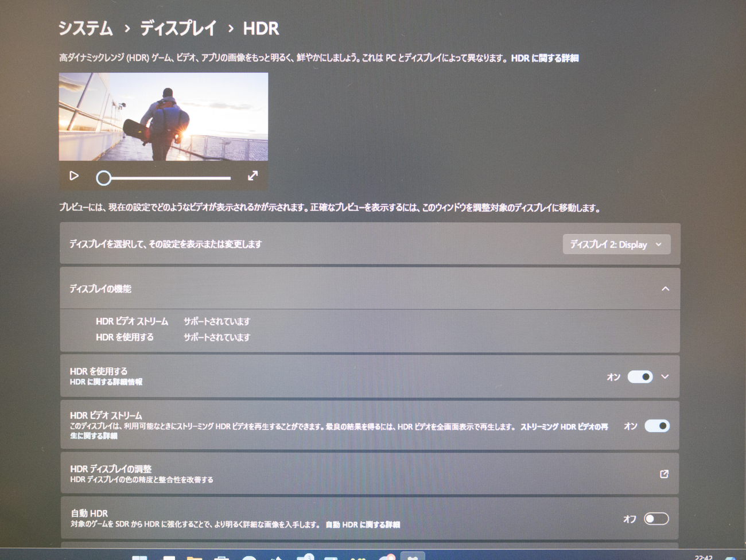Play the HDR preview video

click(x=74, y=176)
